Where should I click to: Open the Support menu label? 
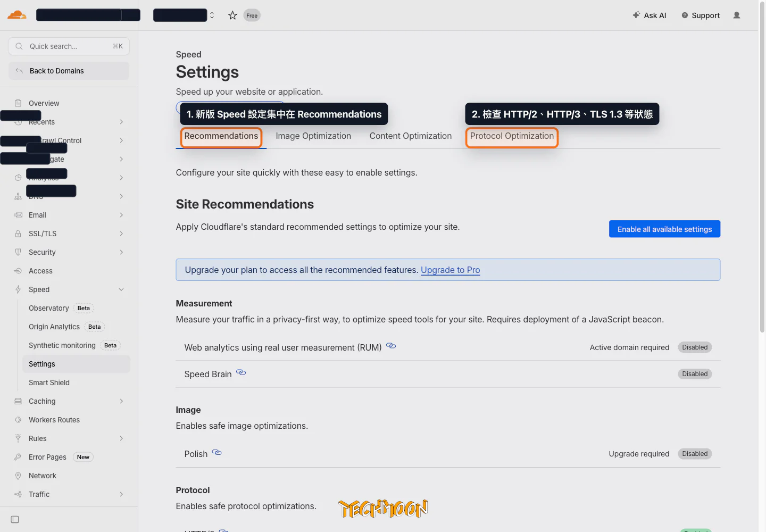click(705, 15)
